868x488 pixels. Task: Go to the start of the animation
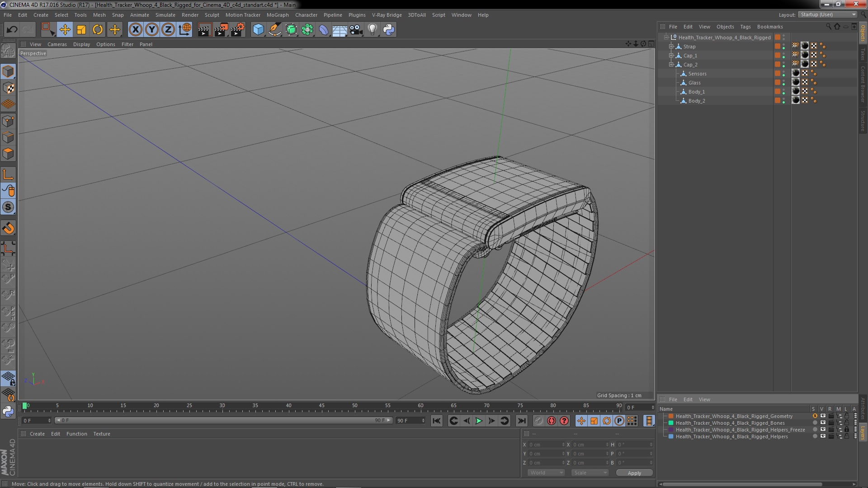436,421
